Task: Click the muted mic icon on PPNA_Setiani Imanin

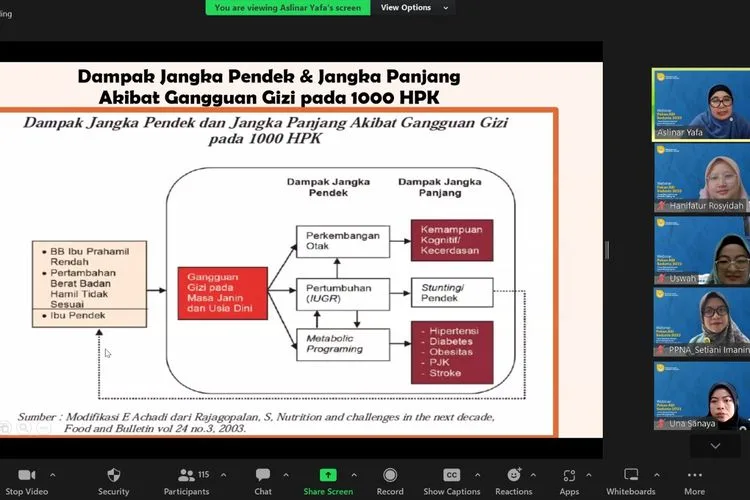Action: 662,350
